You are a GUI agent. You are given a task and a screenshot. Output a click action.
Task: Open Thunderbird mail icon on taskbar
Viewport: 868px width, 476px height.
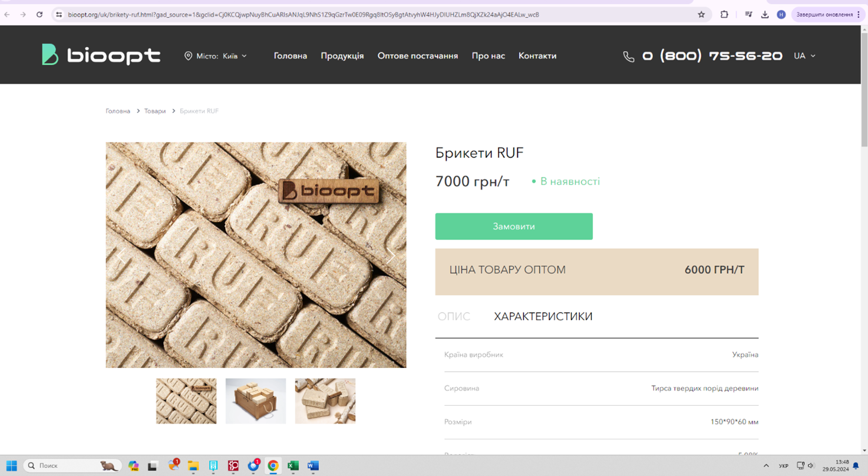(254, 466)
